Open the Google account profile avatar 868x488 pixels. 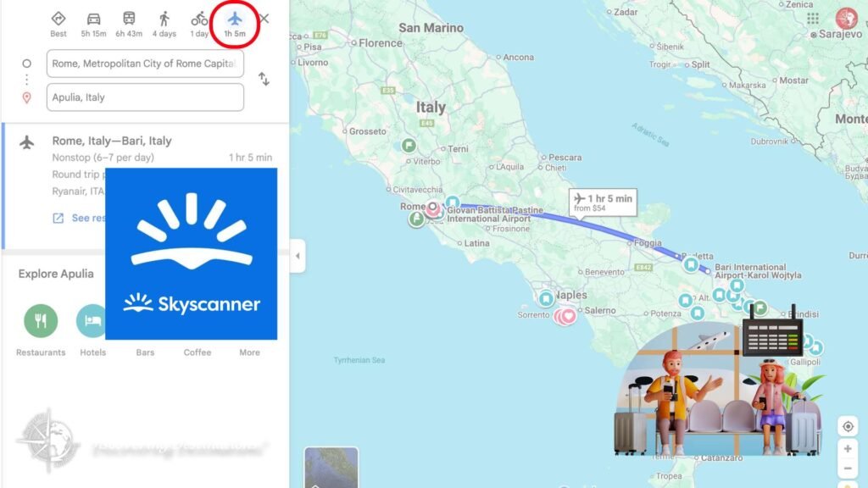[847, 19]
